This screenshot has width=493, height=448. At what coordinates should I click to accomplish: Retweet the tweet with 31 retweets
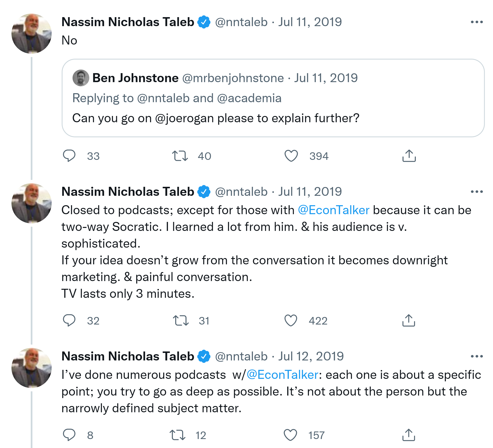click(181, 320)
